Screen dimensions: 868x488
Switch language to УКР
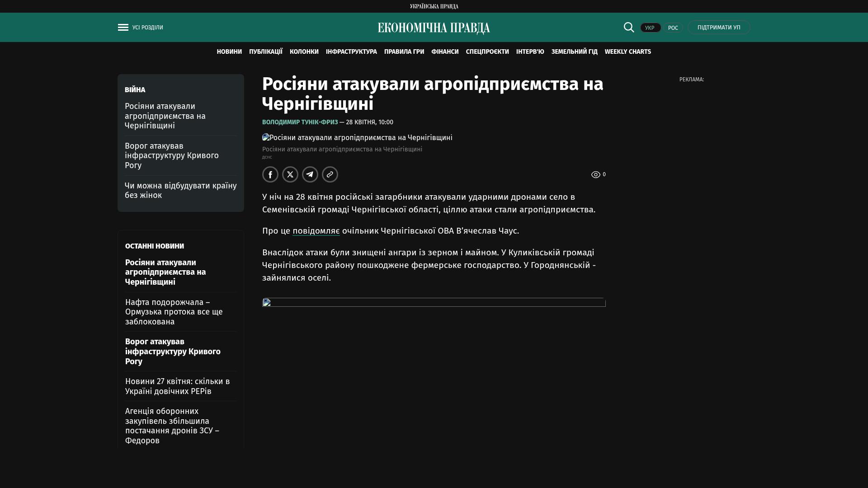pos(650,28)
